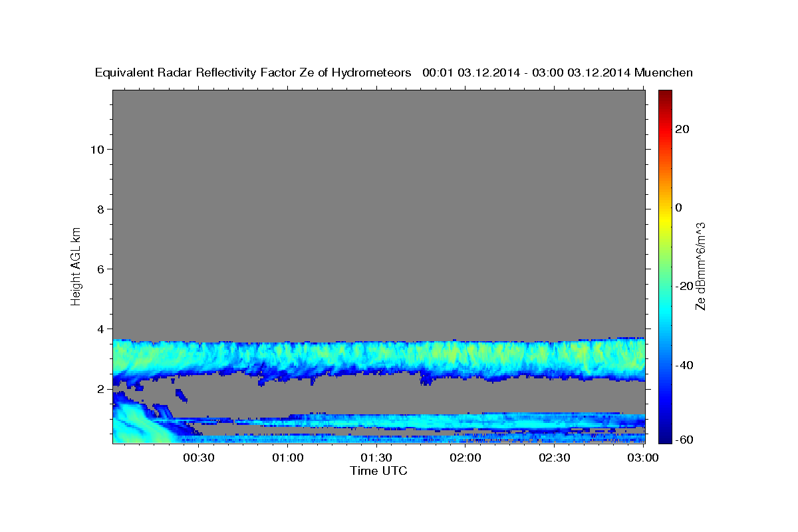Click the station name 'Muenchen'
Viewport: 798px width, 532px height.
[x=664, y=73]
